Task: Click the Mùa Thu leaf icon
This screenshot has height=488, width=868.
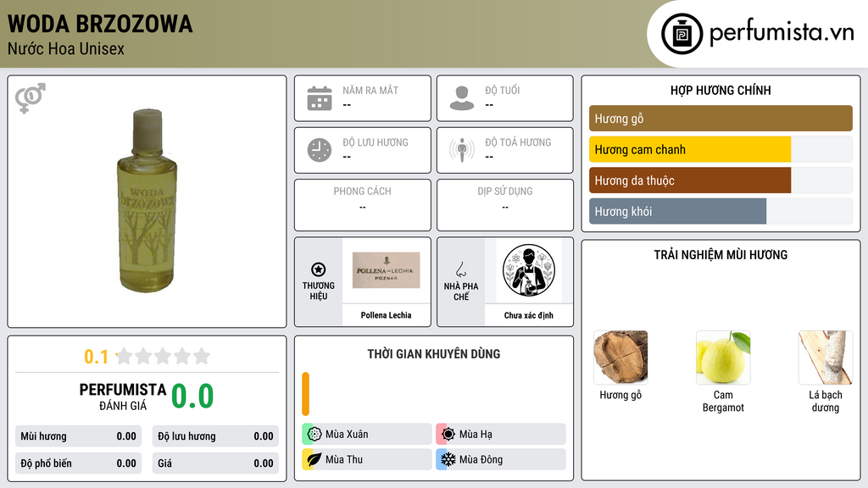Action: (314, 460)
